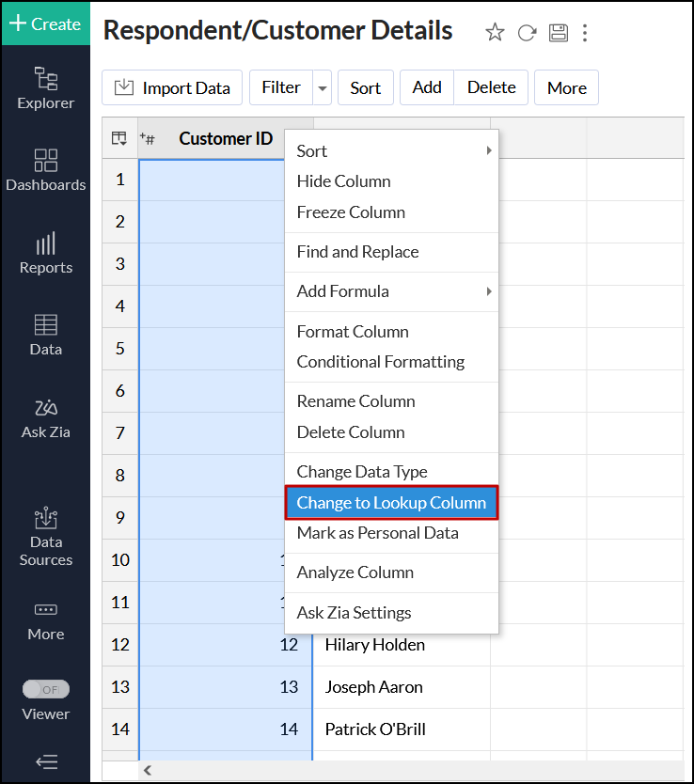Choose Hide Column from the context menu
The height and width of the screenshot is (784, 694).
coord(343,181)
